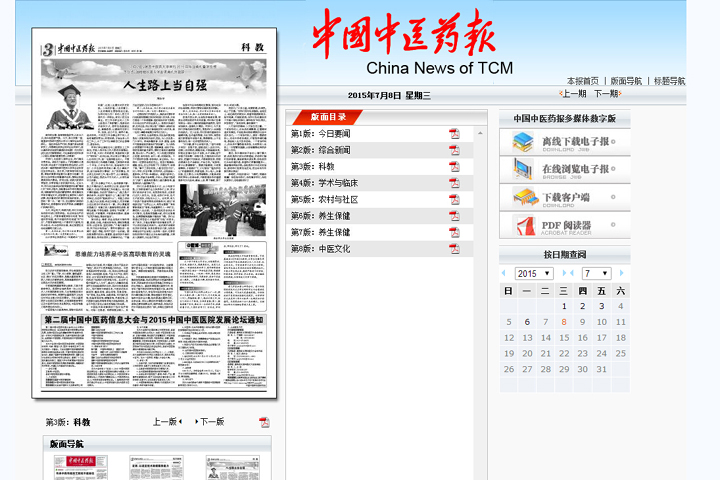The height and width of the screenshot is (480, 720).
Task: Click the large page 3 newspaper preview
Action: pyautogui.click(x=154, y=213)
